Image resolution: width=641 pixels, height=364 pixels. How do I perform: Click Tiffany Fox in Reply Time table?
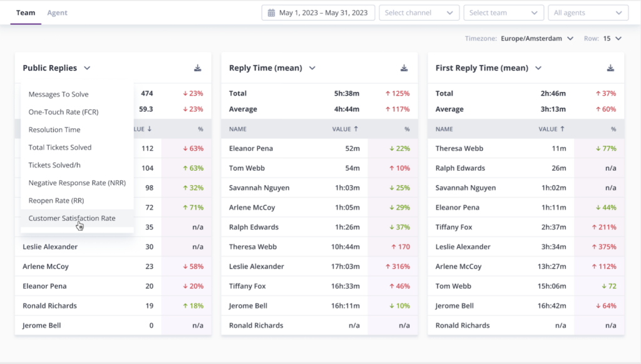tap(247, 286)
